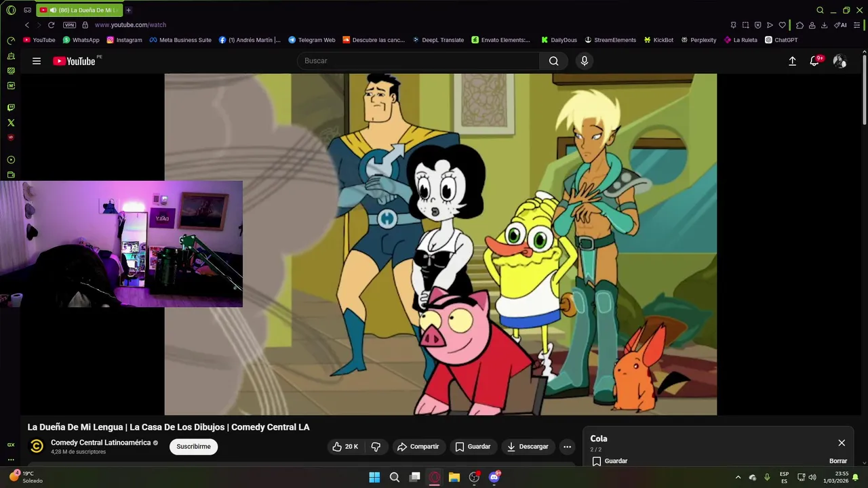Open the Windows Start menu
This screenshot has height=488, width=868.
(x=374, y=477)
